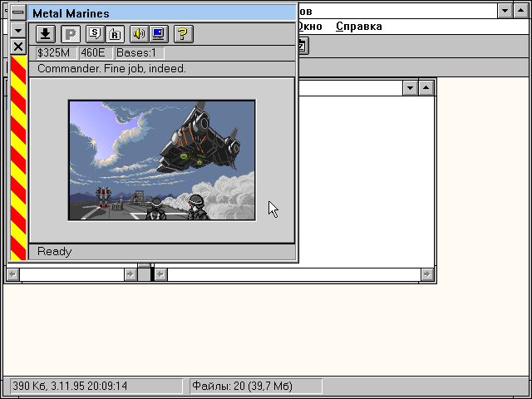Click the 'Commander. Fine job, indeed.' message

(x=111, y=68)
